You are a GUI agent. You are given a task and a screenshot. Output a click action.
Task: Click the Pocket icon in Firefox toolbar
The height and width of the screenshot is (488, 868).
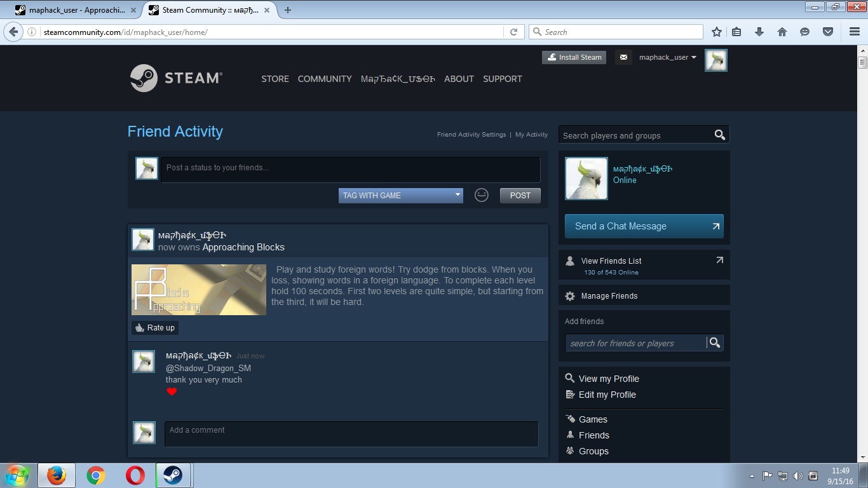click(x=828, y=32)
